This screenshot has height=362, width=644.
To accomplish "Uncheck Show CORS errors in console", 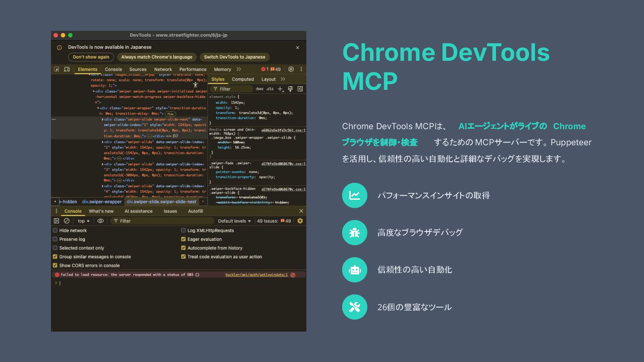I will point(55,265).
